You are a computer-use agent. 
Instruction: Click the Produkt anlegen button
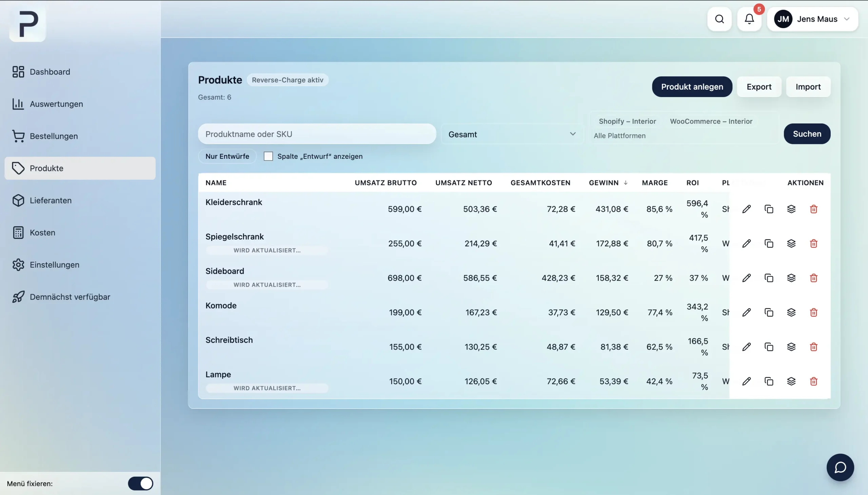coord(692,87)
